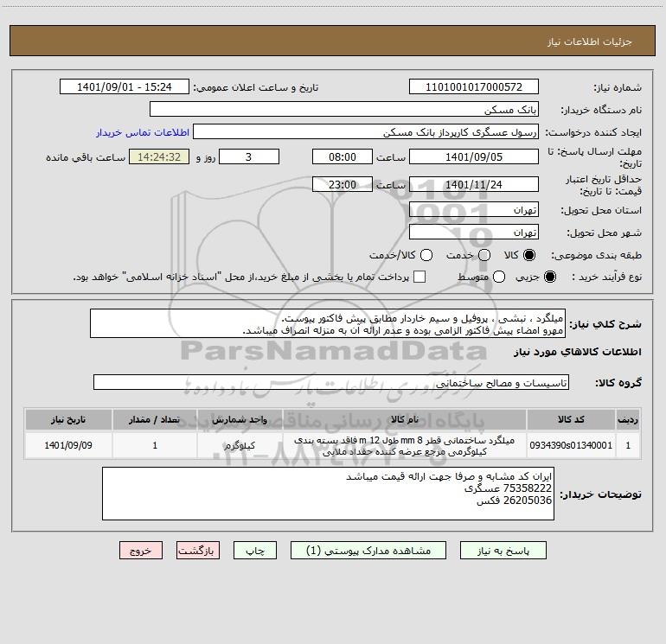666x644 pixels.
Task: Click the شهر محل تحویل field
Action: [473, 232]
